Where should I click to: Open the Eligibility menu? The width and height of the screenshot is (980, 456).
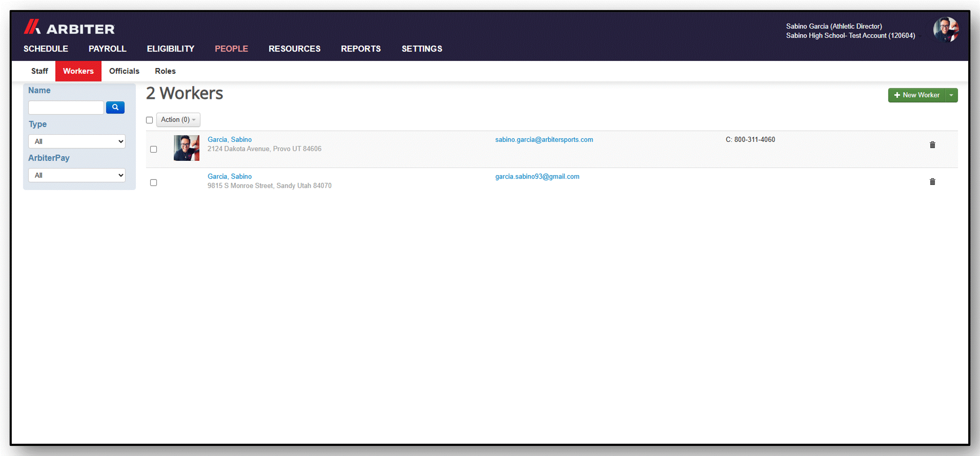170,49
